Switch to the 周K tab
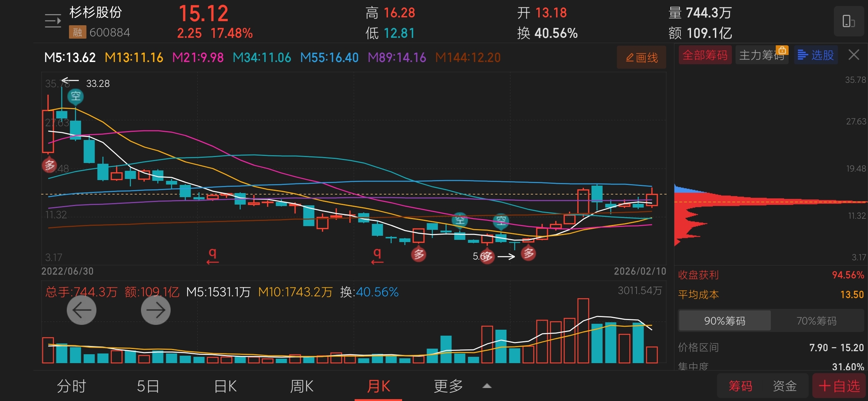The image size is (868, 401). tap(302, 386)
